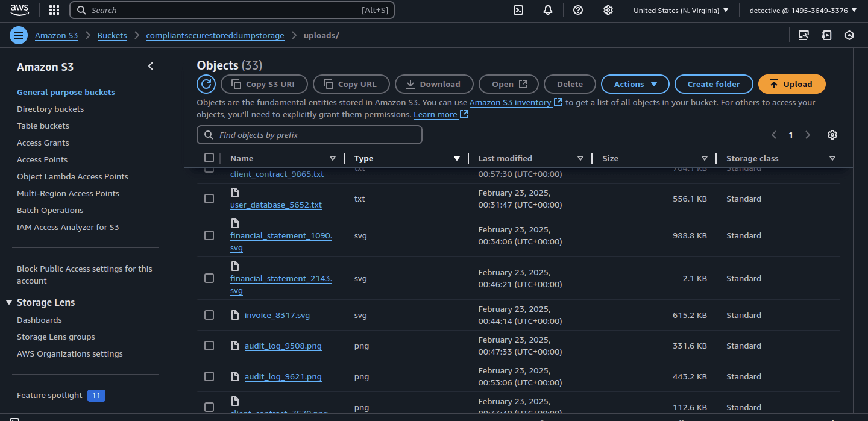This screenshot has height=421, width=868.
Task: Check the box for invoice_8317.svg
Action: point(209,315)
